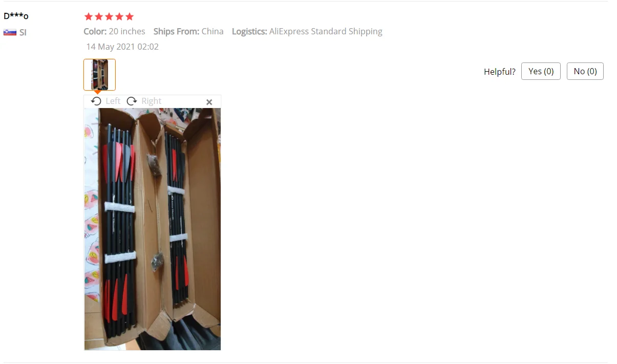The image size is (617, 364).
Task: Click the enlarged photo of arrows
Action: (153, 229)
